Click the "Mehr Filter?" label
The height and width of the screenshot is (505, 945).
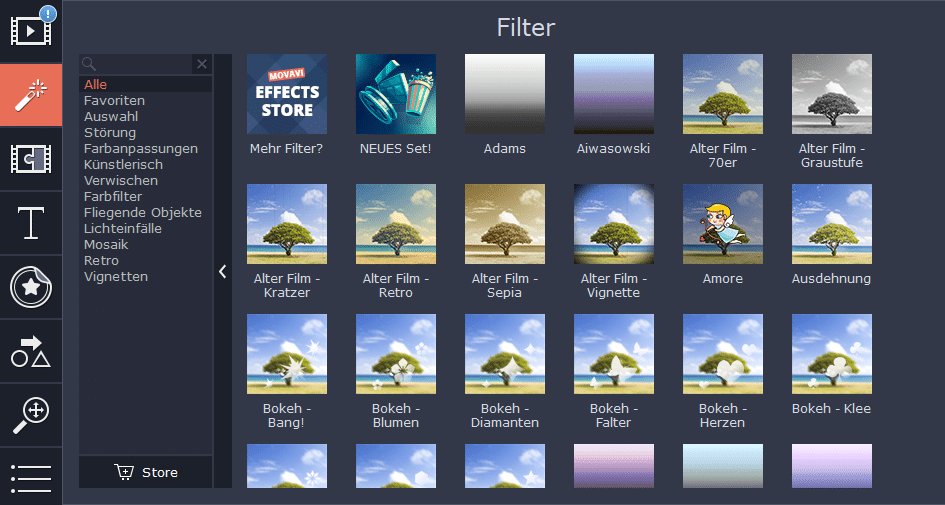click(x=287, y=149)
